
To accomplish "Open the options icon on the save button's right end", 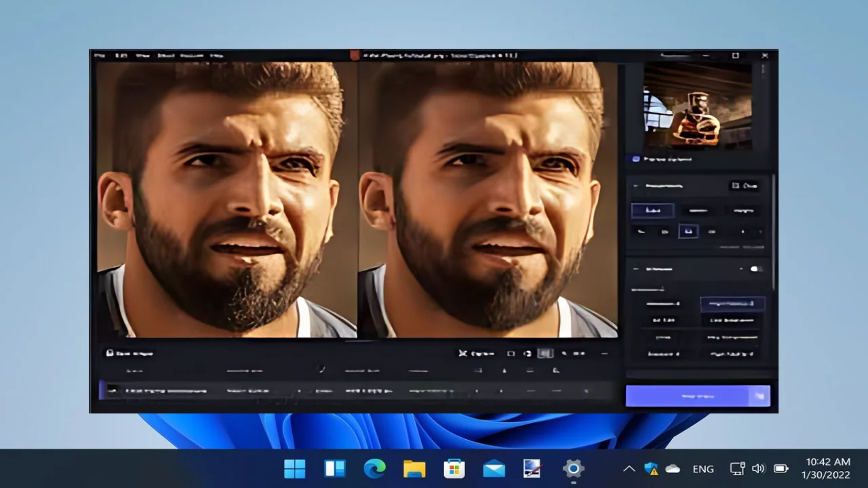I will (x=760, y=396).
